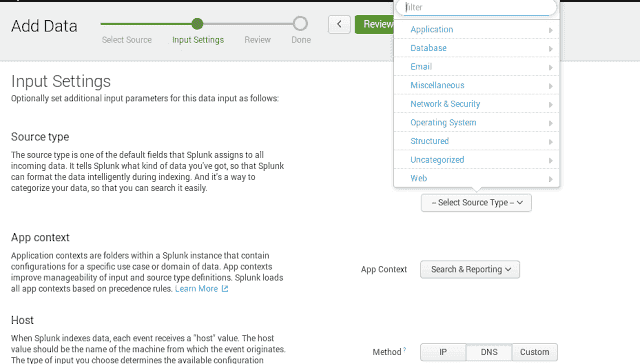Expand the Application submenu arrow
Viewport: 640px width, 364px height.
click(551, 30)
